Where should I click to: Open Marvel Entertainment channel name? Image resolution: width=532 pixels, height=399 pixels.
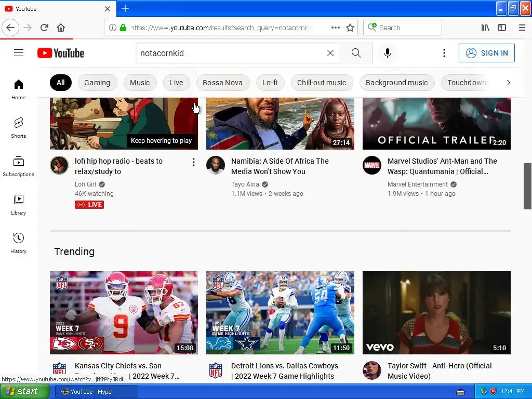pyautogui.click(x=418, y=184)
